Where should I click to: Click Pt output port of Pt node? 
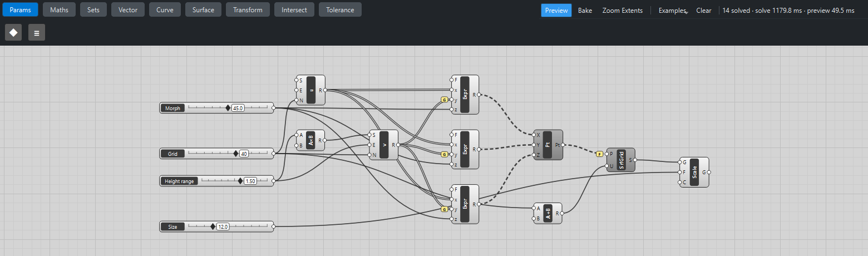click(563, 145)
